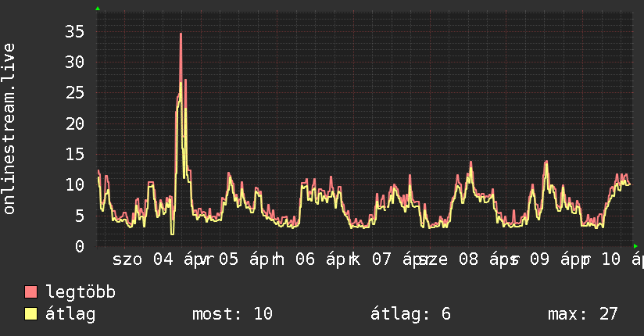
Task: Click the "max: 27" maximum statistic
Action: click(583, 314)
